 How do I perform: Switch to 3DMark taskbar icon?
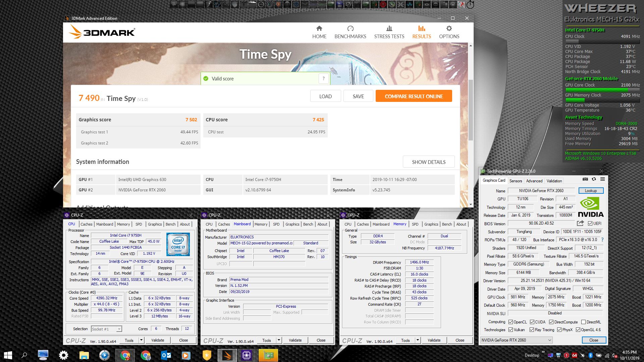coord(227,355)
